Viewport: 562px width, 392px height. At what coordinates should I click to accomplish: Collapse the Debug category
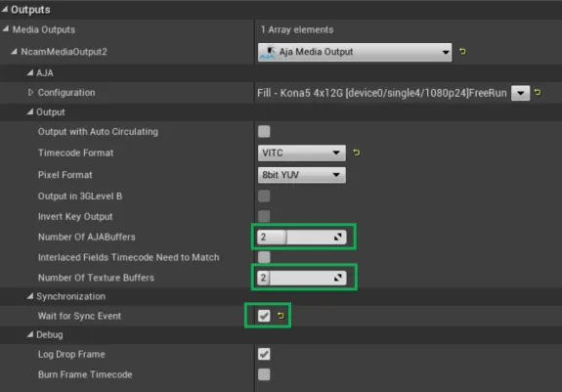click(x=30, y=334)
